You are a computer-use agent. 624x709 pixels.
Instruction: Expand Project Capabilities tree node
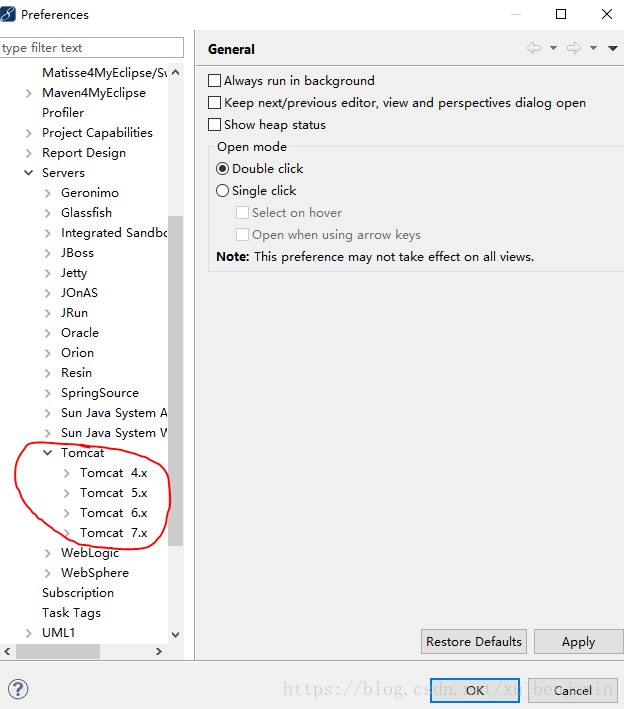pyautogui.click(x=28, y=133)
